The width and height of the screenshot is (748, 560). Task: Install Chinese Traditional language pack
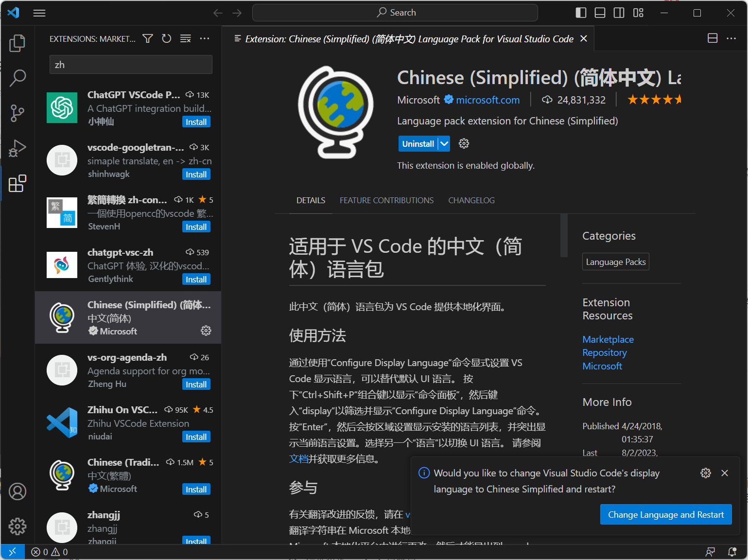pos(196,490)
